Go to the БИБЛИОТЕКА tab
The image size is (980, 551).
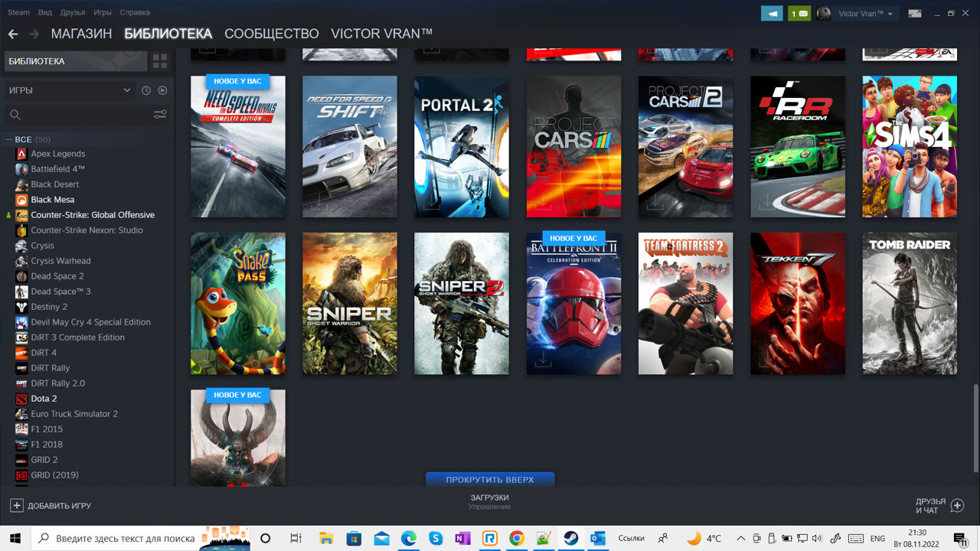click(x=168, y=34)
